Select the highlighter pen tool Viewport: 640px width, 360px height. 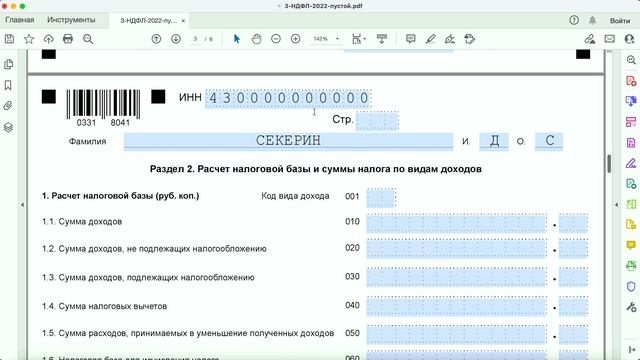430,39
